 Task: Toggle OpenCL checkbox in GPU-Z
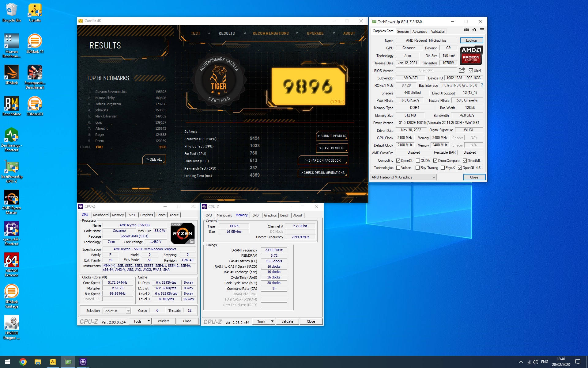(398, 161)
